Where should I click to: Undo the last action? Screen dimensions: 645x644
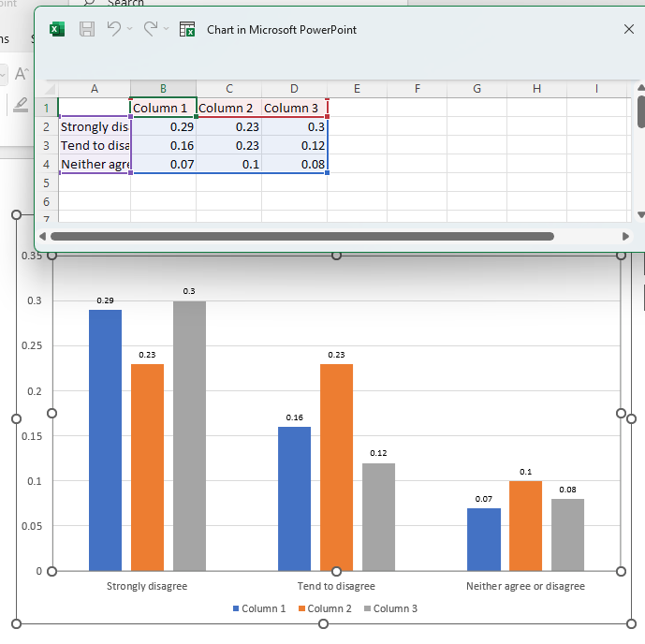[114, 29]
